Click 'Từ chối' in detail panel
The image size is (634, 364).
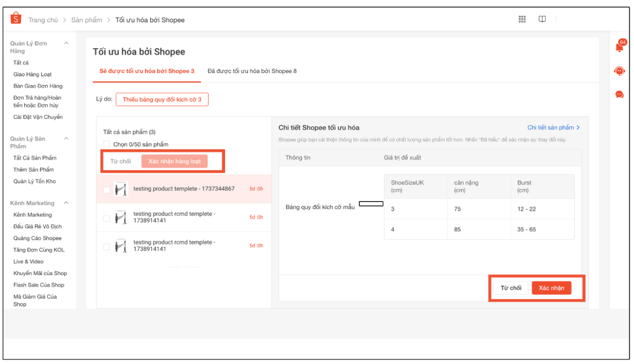tap(511, 288)
